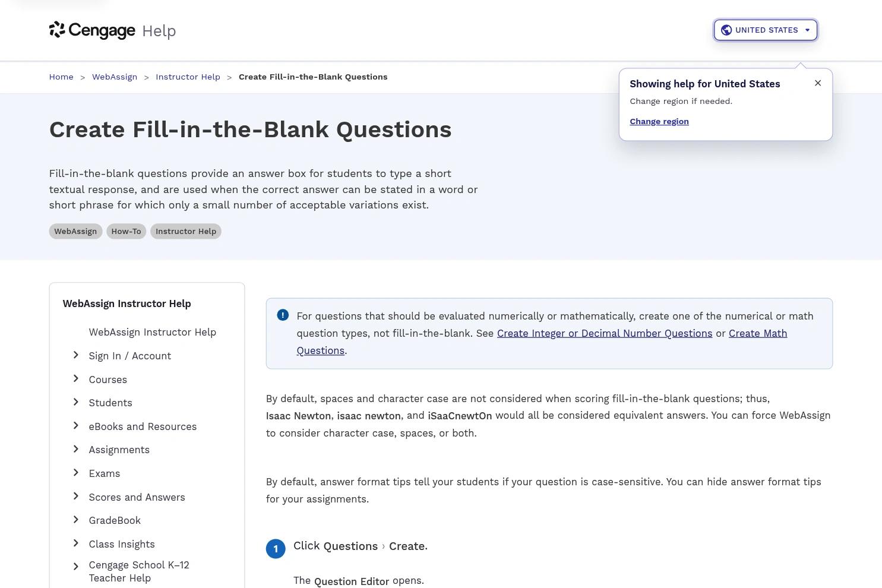Open Create Integer or Decimal Number Questions link
Screen dimensions: 882x588
click(605, 333)
